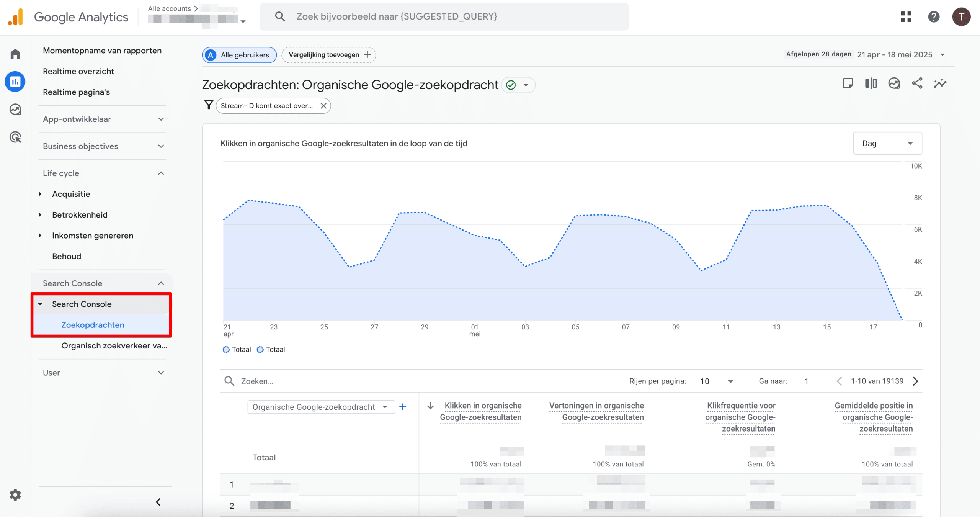Open the Insights chart icon in report toolbar
Viewport: 980px width, 517px height.
894,83
